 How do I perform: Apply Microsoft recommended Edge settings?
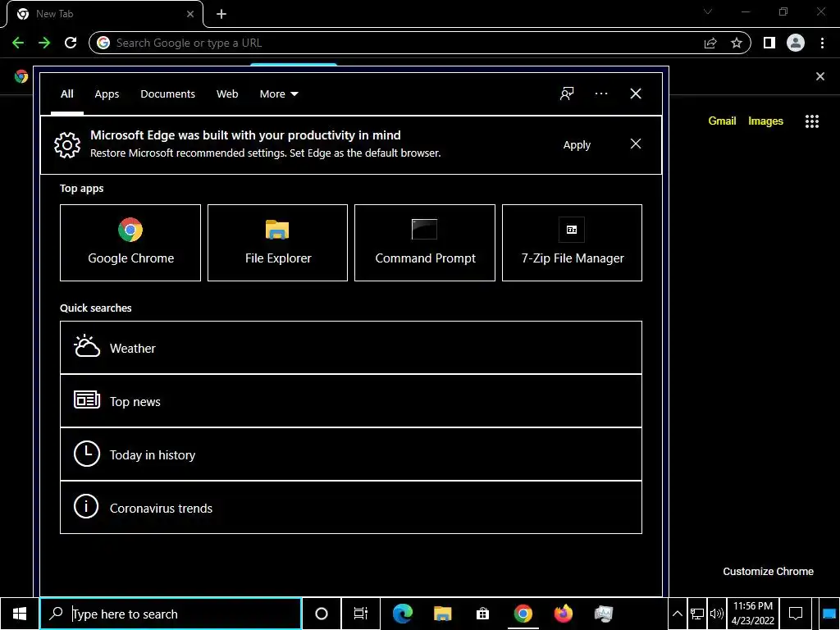577,144
